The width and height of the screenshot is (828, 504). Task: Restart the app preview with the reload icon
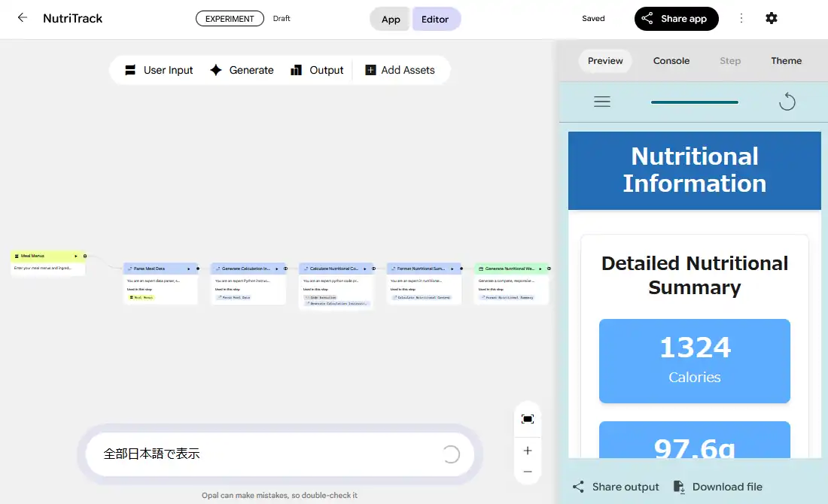(787, 102)
